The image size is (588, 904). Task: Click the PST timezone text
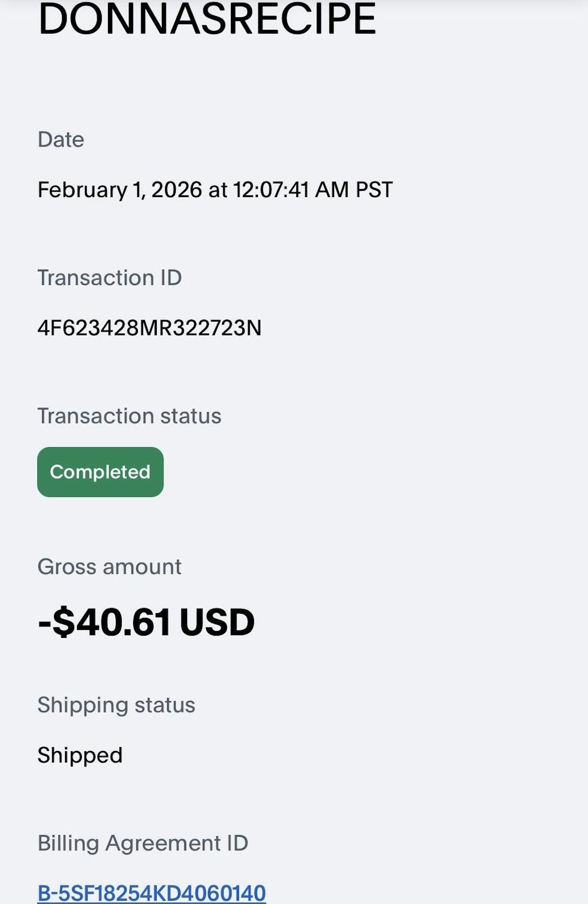374,190
